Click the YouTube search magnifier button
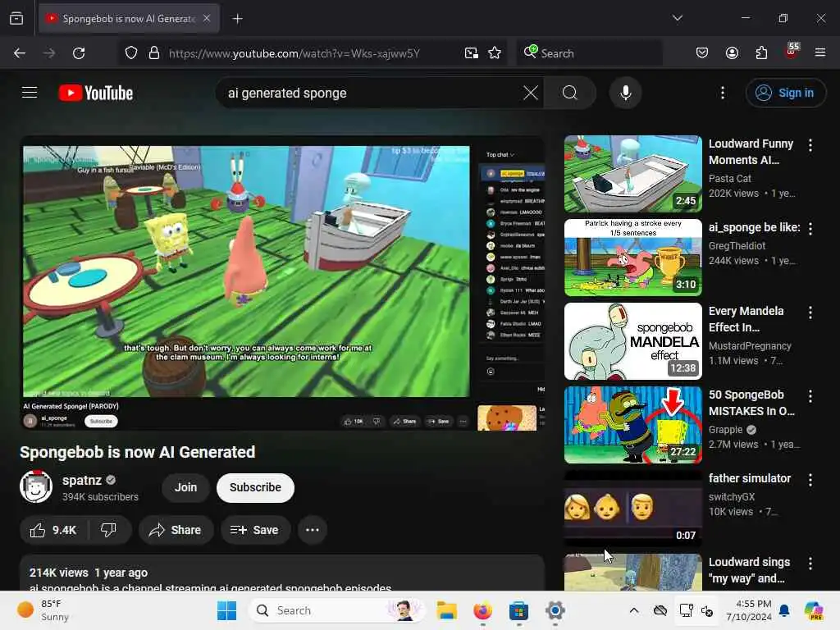 tap(570, 93)
